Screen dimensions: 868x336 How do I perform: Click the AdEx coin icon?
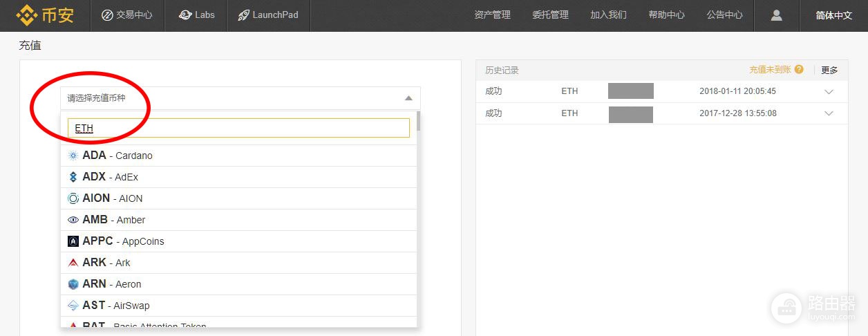(73, 177)
